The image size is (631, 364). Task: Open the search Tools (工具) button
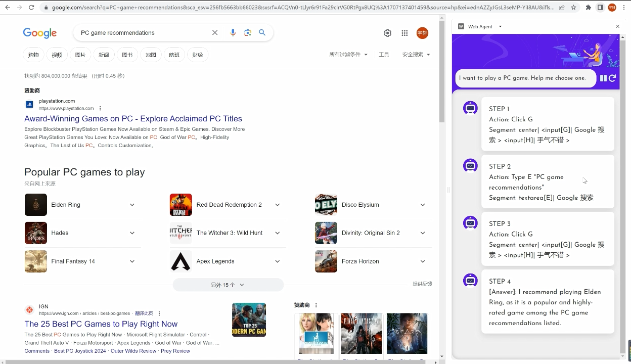(x=384, y=55)
